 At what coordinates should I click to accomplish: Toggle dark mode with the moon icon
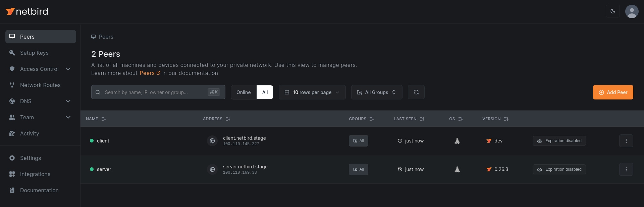coord(612,11)
